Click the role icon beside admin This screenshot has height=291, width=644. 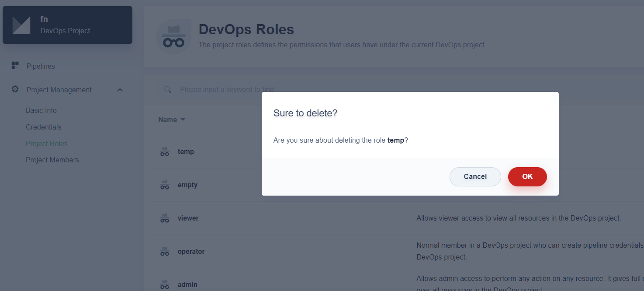pyautogui.click(x=164, y=284)
